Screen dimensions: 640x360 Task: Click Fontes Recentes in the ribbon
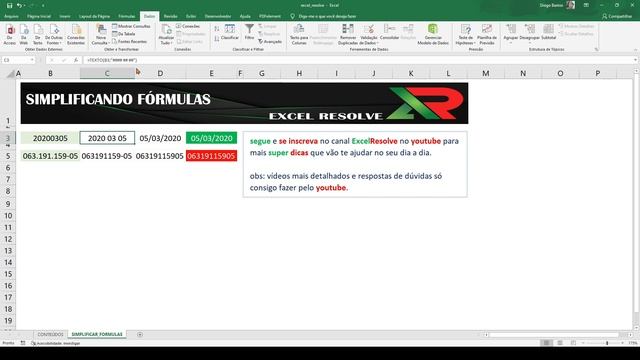129,42
